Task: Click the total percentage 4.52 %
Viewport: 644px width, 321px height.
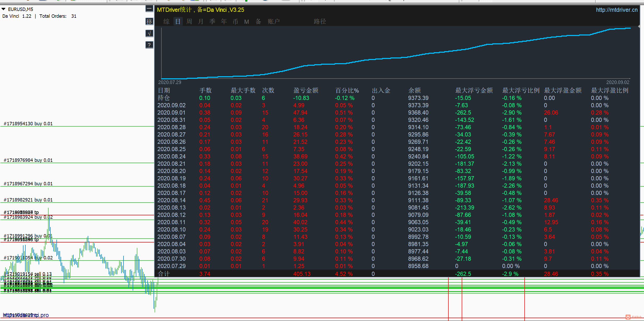Action: tap(344, 274)
